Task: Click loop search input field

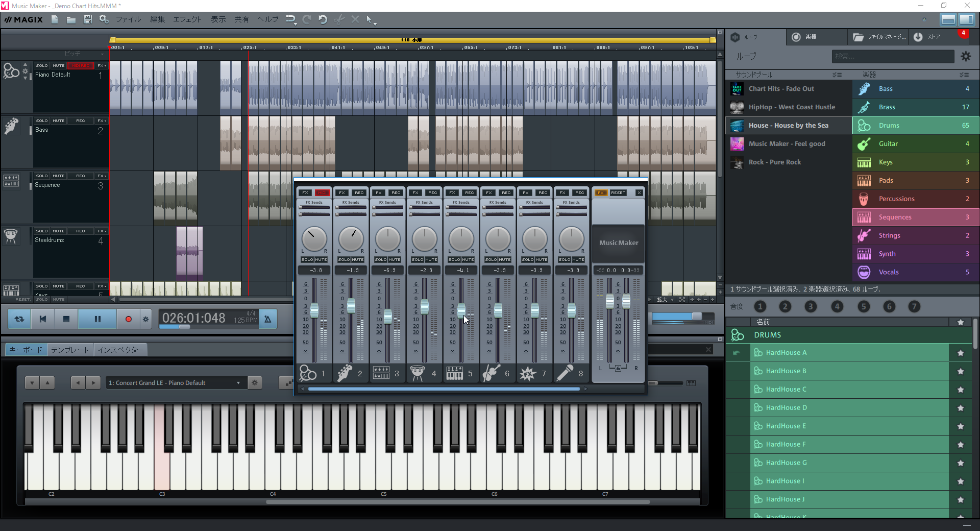Action: click(x=893, y=57)
